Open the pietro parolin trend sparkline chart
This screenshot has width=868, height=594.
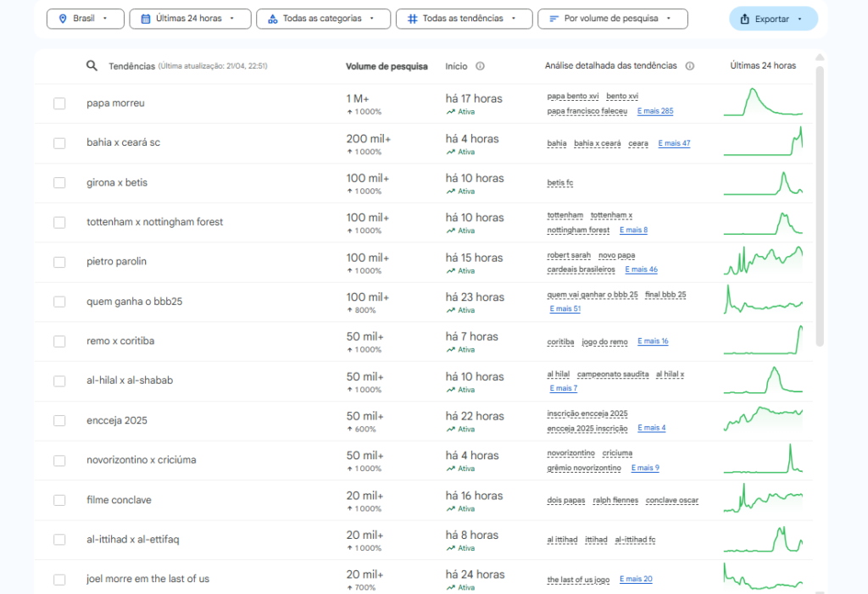point(763,261)
